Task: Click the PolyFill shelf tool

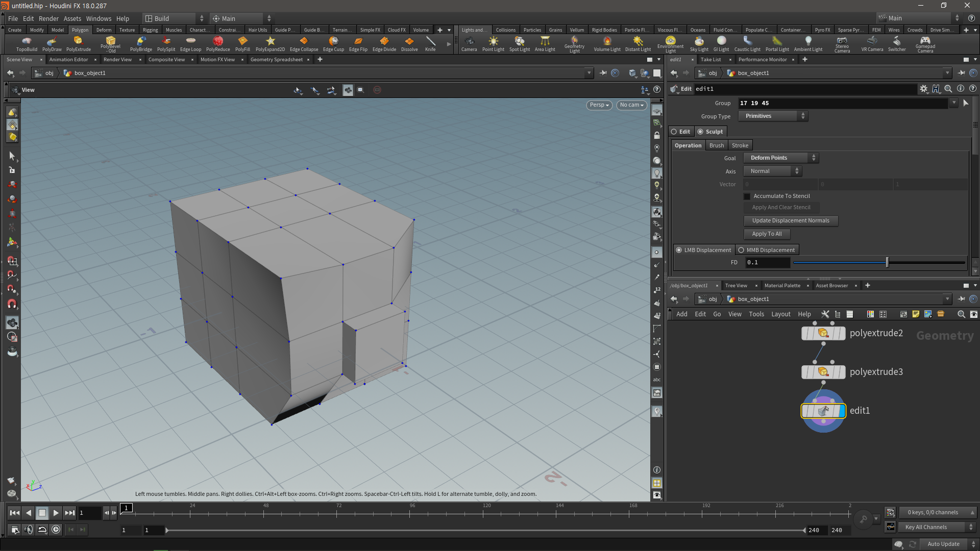Action: point(242,43)
